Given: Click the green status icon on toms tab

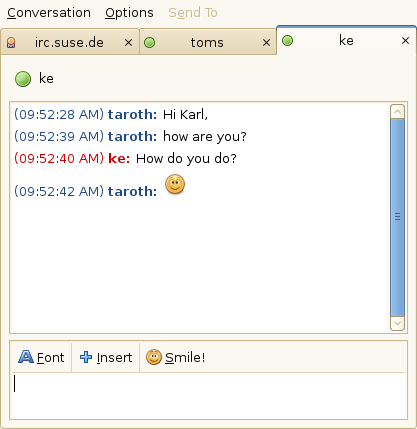Looking at the screenshot, I should (x=150, y=43).
